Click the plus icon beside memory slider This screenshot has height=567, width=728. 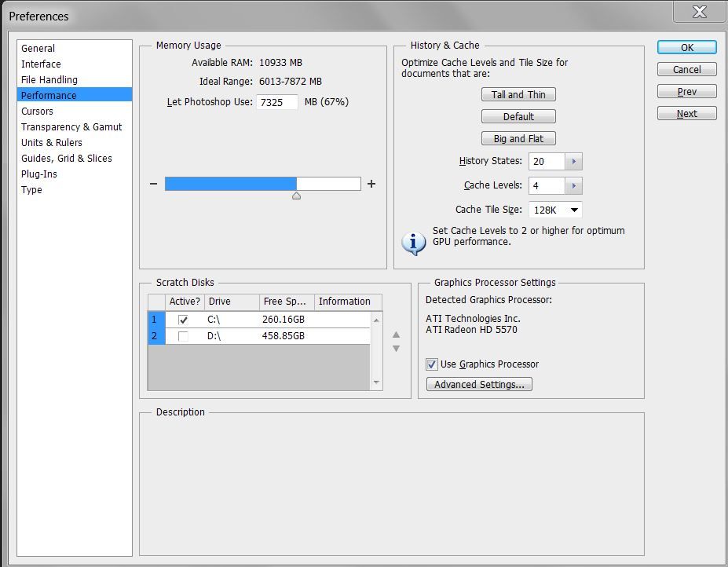(x=371, y=185)
